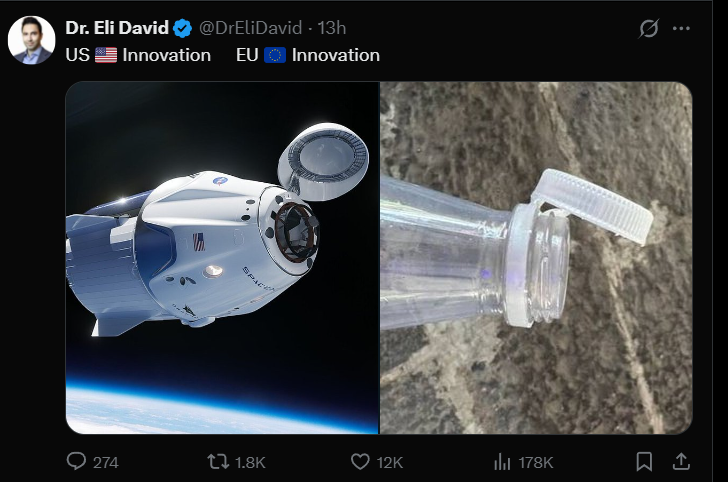This screenshot has height=482, width=728.
Task: Click the EU flag emoji in post text
Action: pos(275,55)
